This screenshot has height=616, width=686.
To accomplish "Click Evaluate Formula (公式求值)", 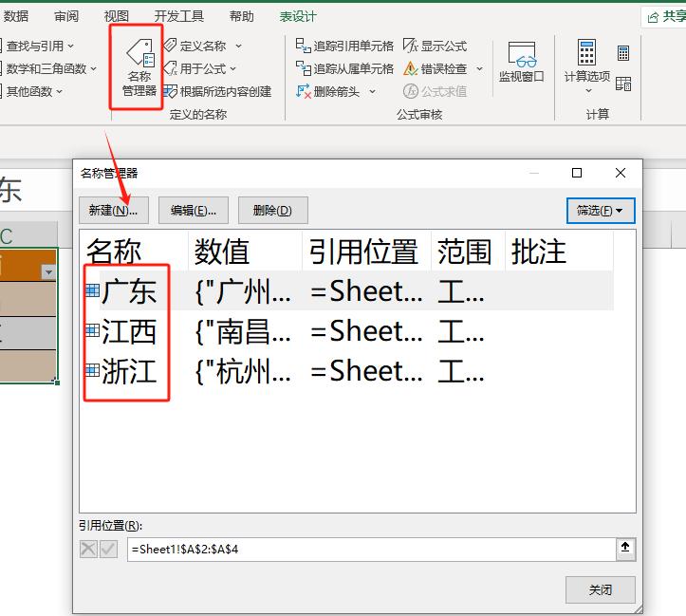I will coord(435,91).
